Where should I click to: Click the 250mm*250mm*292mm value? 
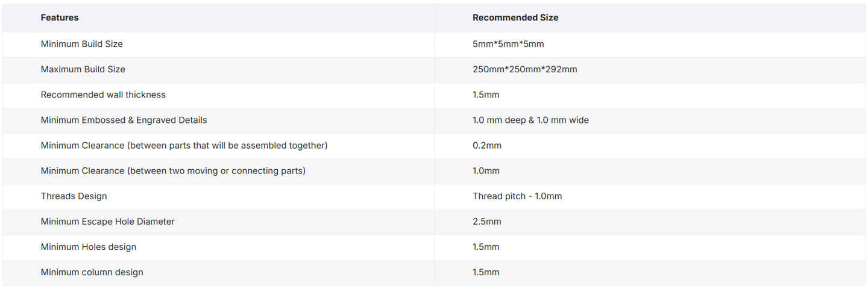pyautogui.click(x=524, y=69)
